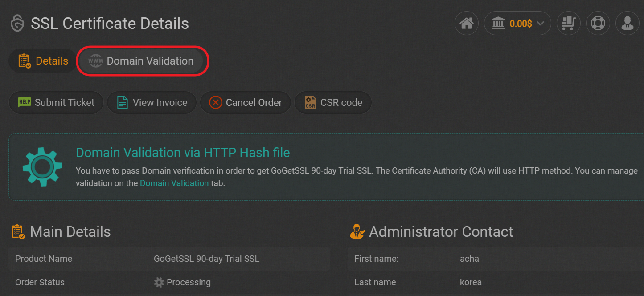This screenshot has width=644, height=296.
Task: Click the Administrator Contact person icon
Action: tap(357, 232)
